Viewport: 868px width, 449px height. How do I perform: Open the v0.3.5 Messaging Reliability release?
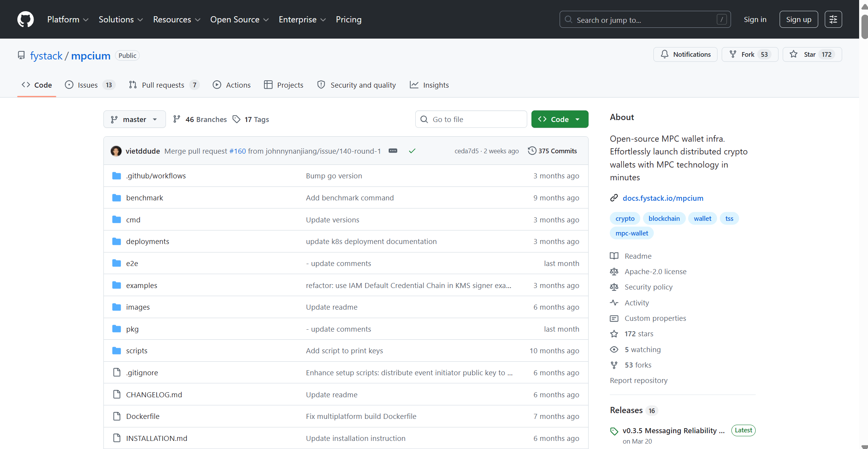pos(673,430)
